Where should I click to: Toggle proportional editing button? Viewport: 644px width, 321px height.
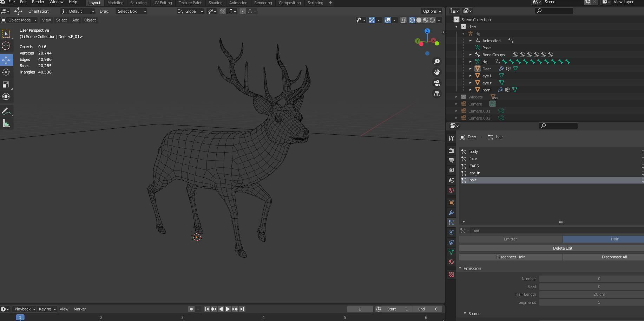(242, 11)
